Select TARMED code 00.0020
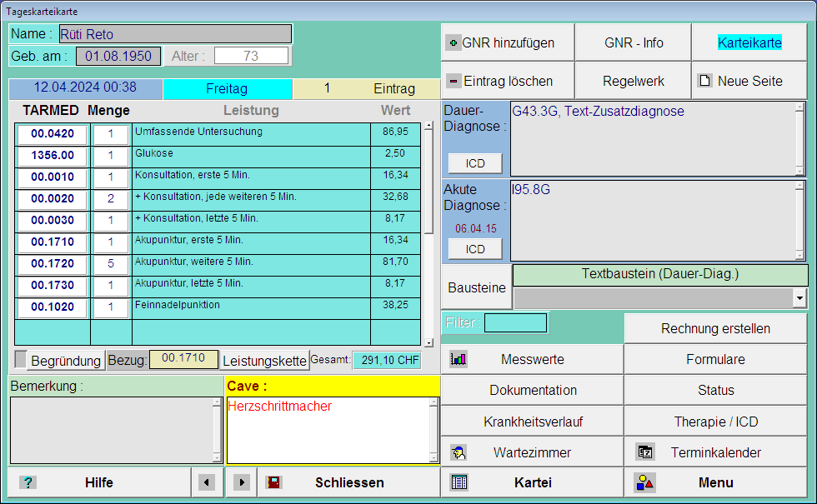This screenshot has height=504, width=817. point(52,199)
